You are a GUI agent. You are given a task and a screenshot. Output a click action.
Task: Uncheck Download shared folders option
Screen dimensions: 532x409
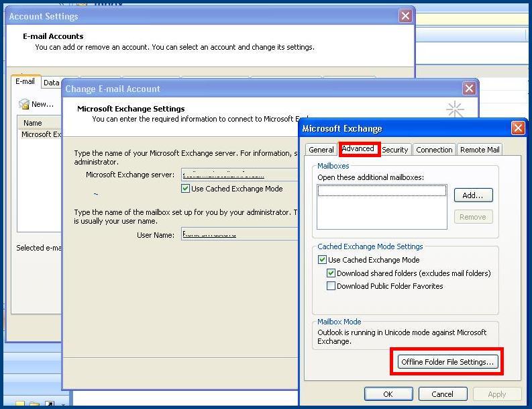click(331, 273)
